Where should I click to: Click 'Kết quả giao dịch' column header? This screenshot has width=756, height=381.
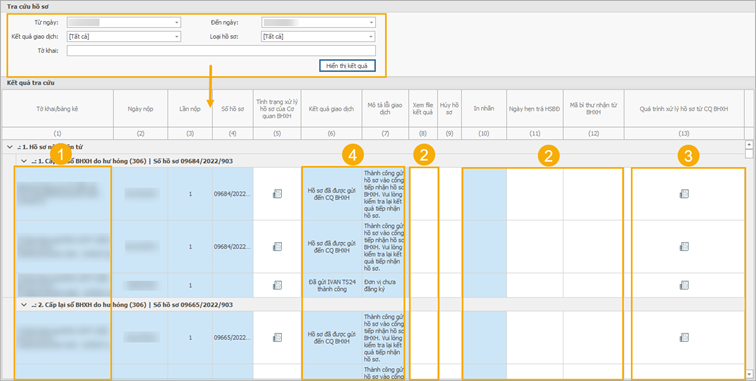(331, 109)
